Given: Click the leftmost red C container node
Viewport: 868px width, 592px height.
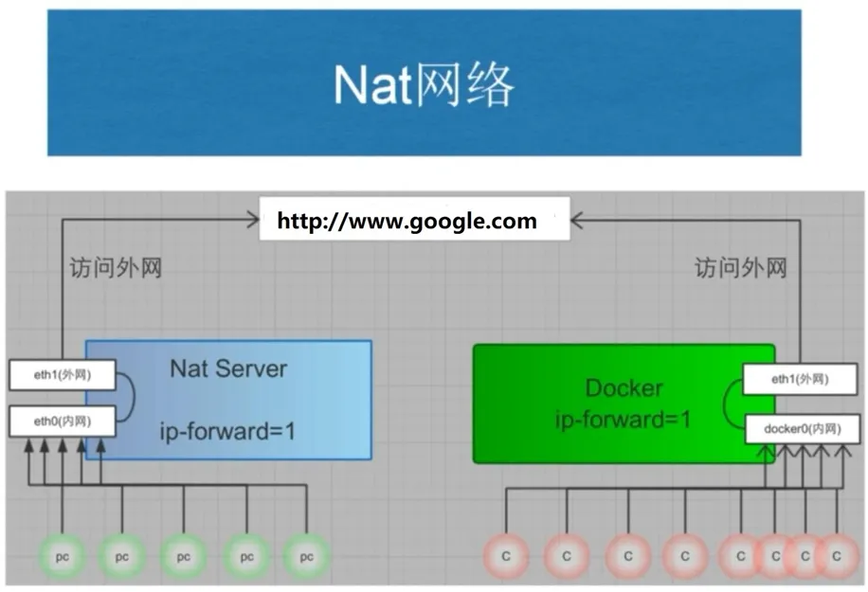Looking at the screenshot, I should [x=506, y=556].
